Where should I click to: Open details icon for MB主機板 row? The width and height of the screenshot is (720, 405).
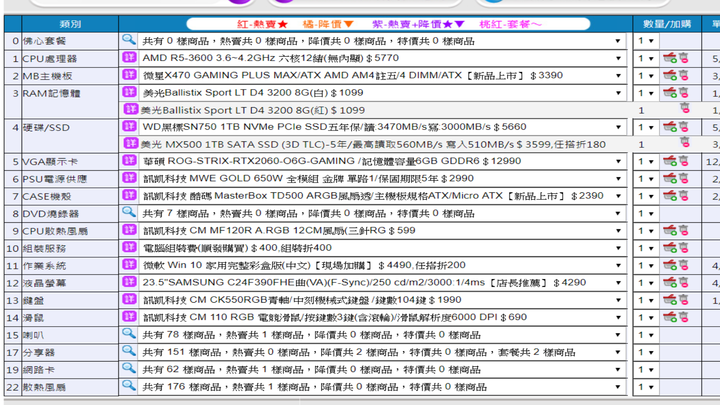click(x=129, y=74)
